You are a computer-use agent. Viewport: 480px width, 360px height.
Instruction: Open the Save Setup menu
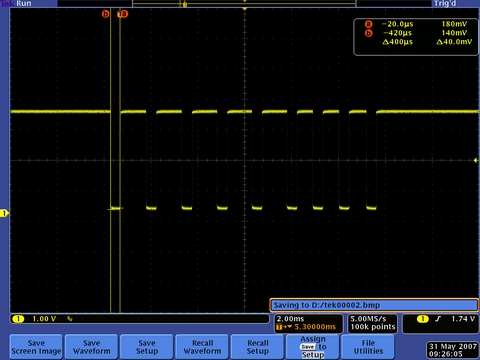tap(147, 347)
